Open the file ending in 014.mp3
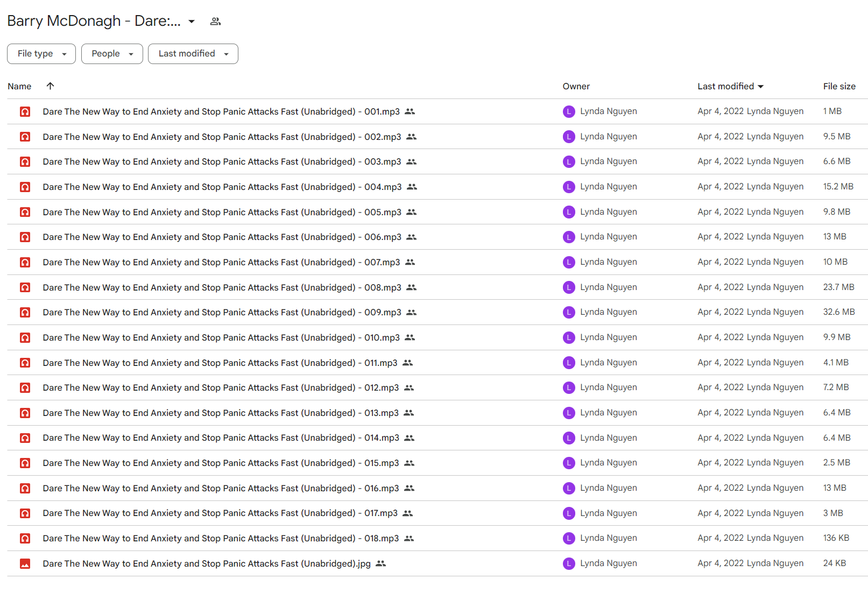 click(x=221, y=438)
